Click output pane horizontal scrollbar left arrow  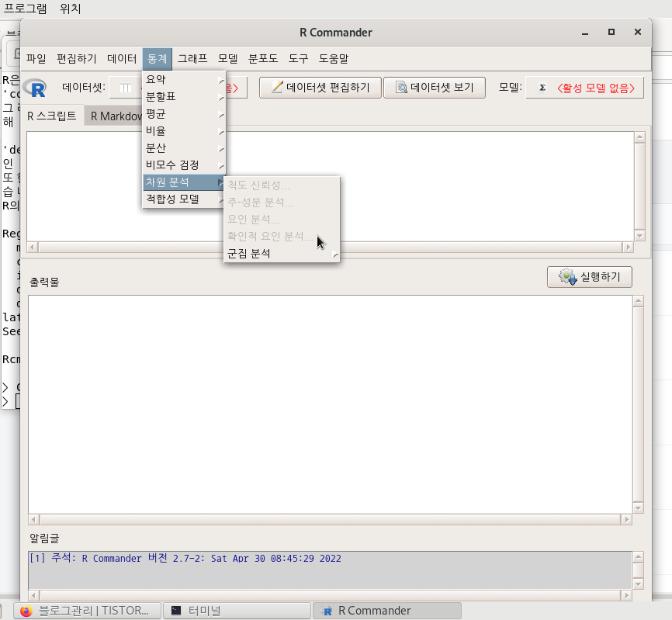click(33, 520)
